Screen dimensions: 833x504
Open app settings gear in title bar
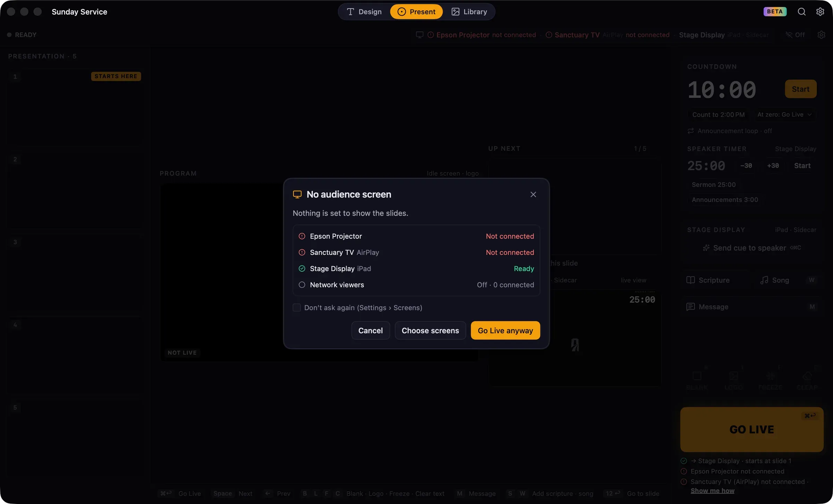pos(820,12)
